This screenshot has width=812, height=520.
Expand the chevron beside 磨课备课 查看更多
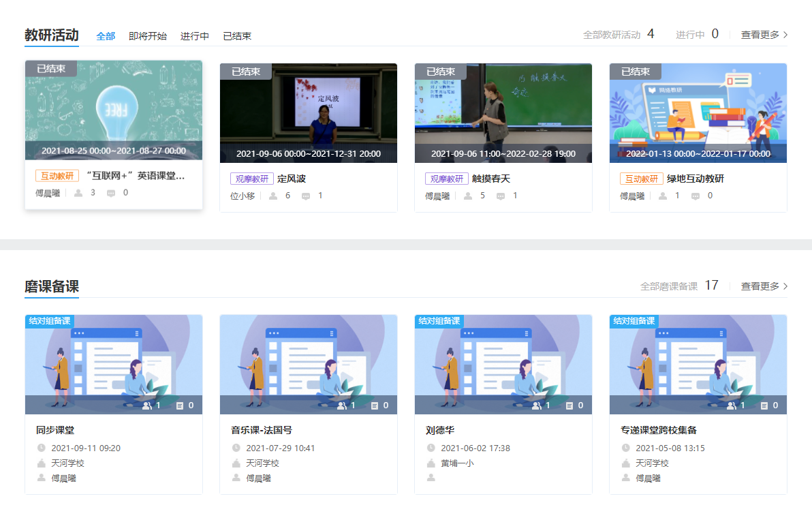tap(785, 286)
